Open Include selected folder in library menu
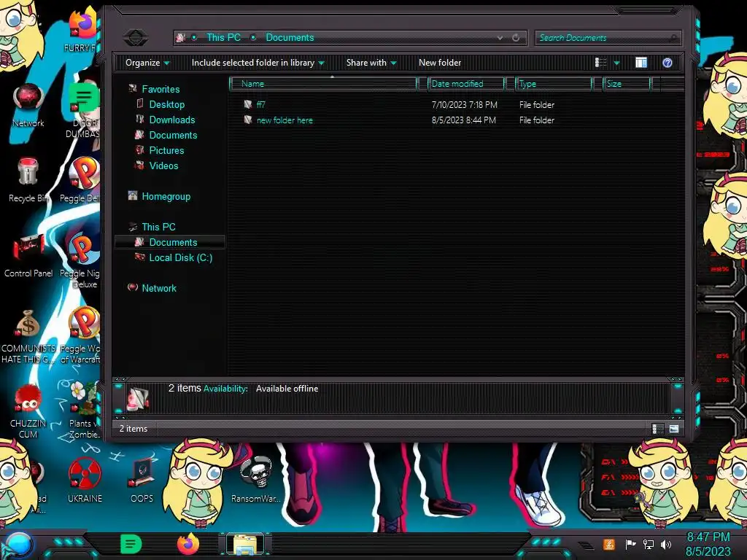 click(x=258, y=63)
